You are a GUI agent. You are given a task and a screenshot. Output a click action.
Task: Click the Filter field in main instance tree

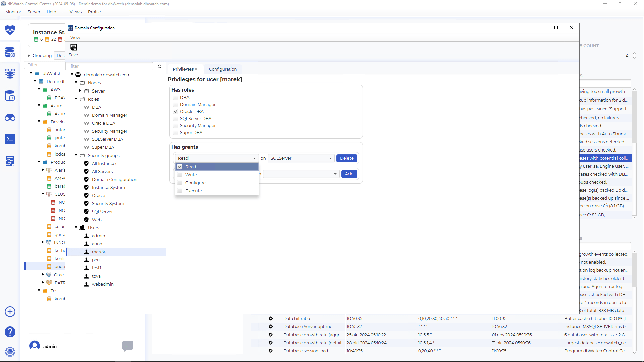(44, 65)
